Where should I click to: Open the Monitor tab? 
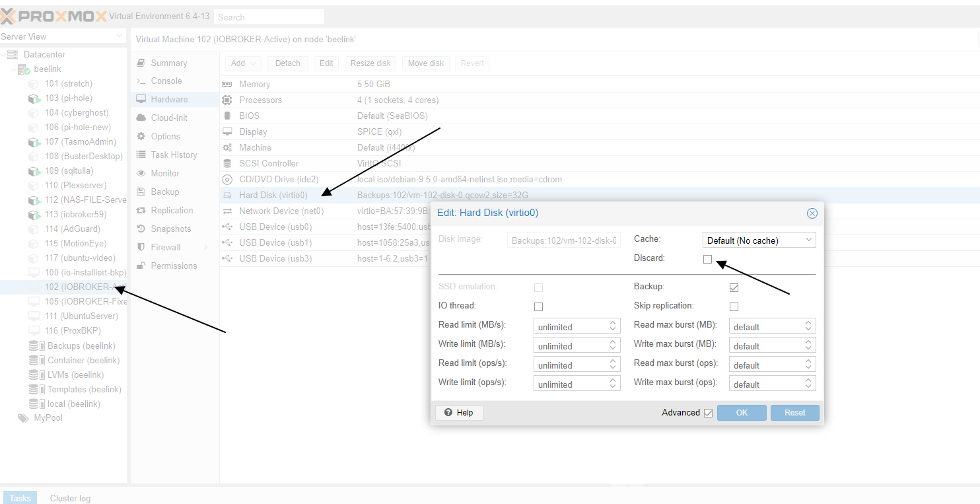pyautogui.click(x=175, y=173)
